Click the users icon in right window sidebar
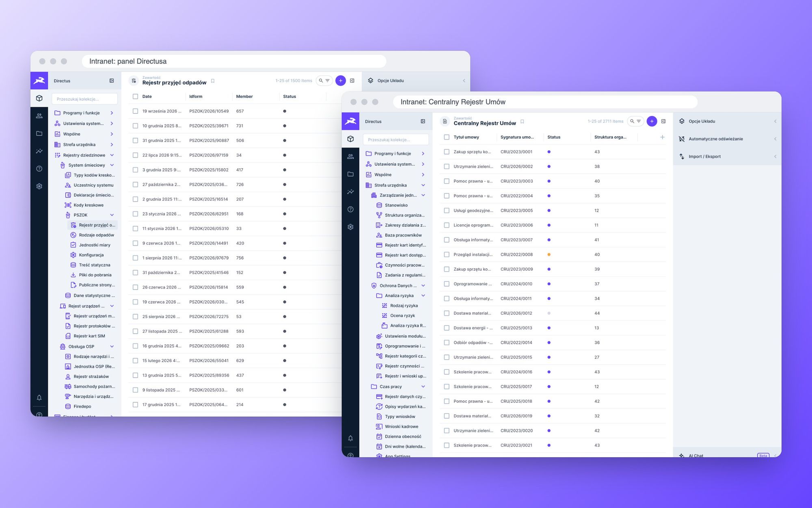 tap(350, 156)
